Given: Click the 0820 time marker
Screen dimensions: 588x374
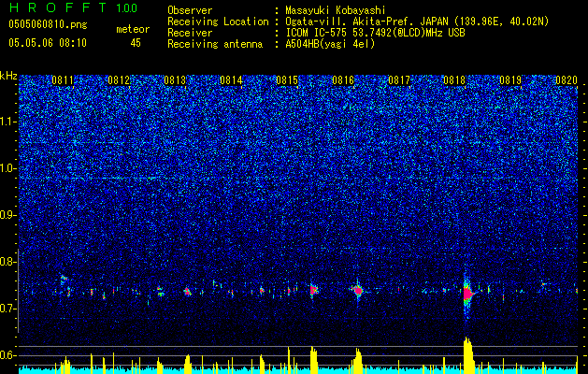Looking at the screenshot, I should (x=566, y=80).
